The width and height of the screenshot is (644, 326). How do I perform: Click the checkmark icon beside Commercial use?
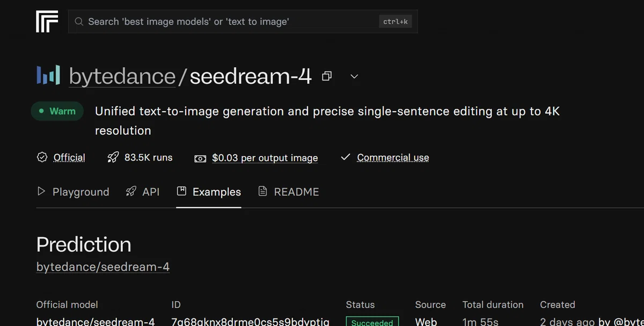pos(346,157)
